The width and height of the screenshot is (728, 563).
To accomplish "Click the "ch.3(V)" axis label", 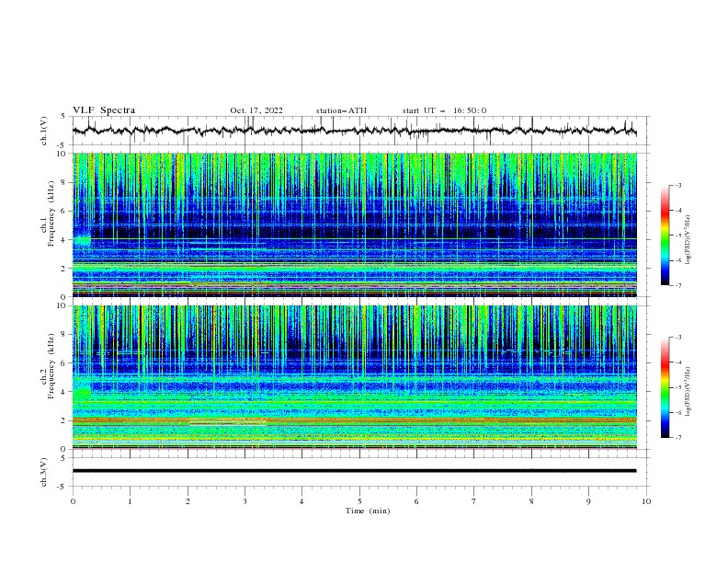I will point(44,472).
